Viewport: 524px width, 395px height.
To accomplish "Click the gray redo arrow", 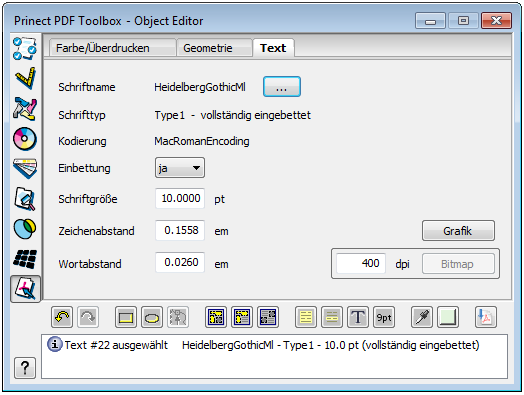I will [88, 317].
